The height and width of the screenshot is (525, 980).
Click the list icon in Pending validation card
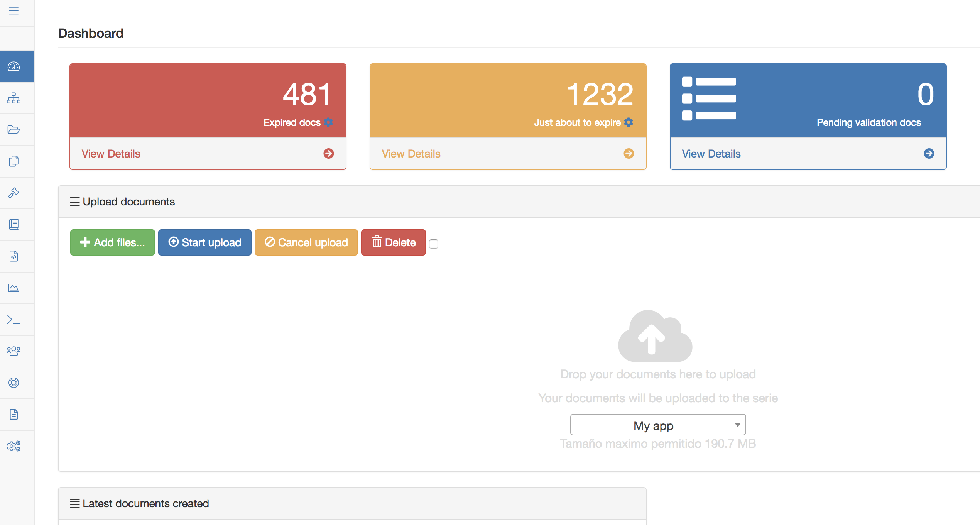709,99
